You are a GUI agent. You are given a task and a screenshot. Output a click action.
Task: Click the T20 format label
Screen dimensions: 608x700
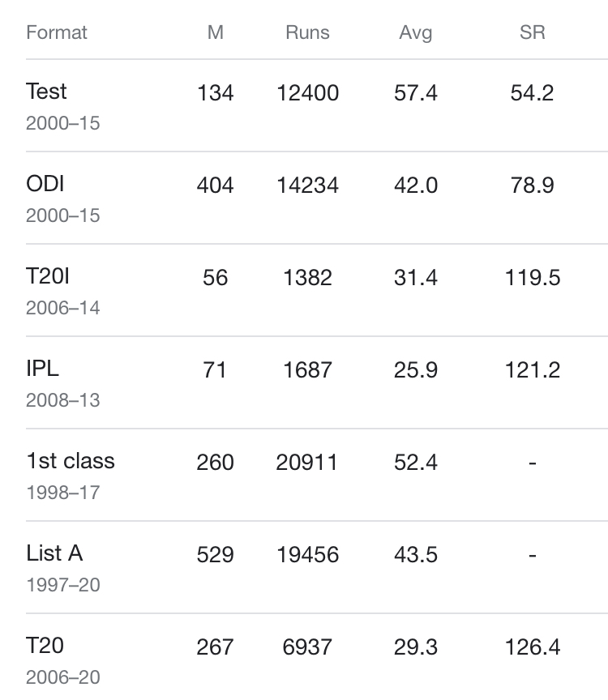click(x=45, y=646)
